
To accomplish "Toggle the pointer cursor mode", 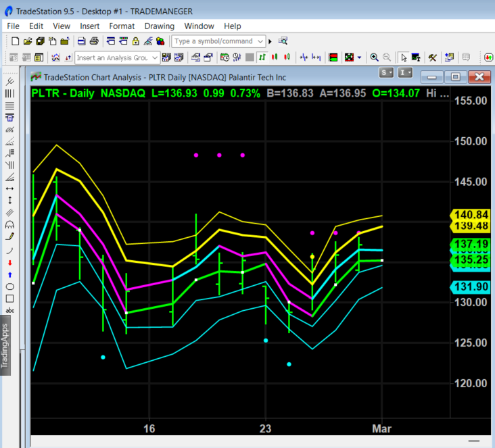I will pyautogui.click(x=404, y=57).
